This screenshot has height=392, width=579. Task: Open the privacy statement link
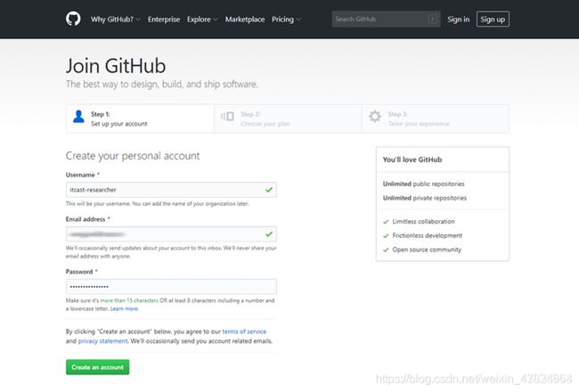pyautogui.click(x=102, y=341)
